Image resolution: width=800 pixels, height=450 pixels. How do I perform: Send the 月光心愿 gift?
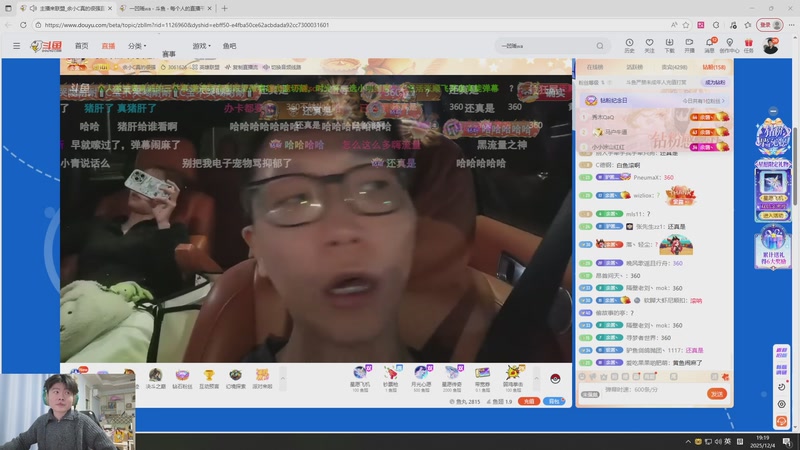(x=421, y=379)
